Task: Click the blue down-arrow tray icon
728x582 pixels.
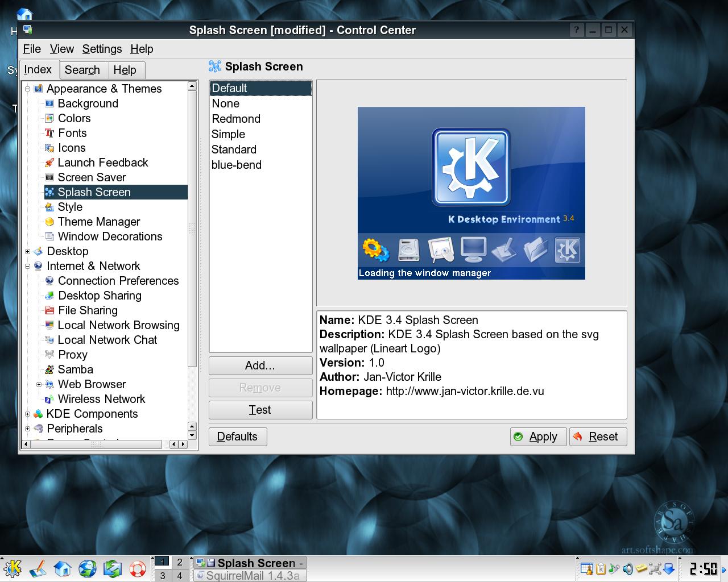Action: click(669, 568)
